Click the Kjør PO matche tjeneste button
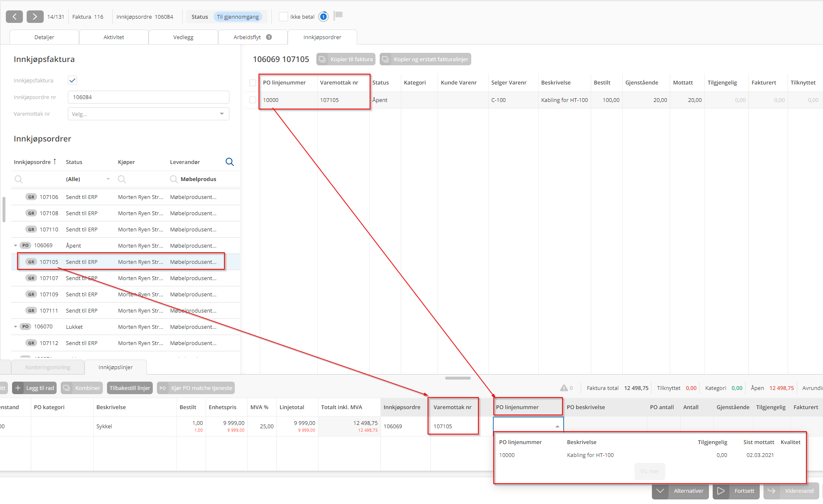 (x=196, y=388)
